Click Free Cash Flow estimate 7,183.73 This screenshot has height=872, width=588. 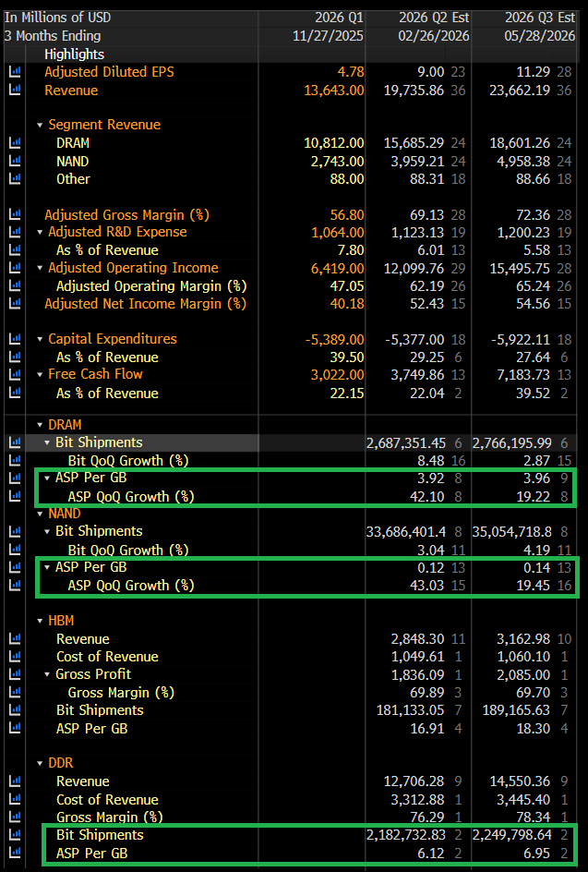pos(523,374)
